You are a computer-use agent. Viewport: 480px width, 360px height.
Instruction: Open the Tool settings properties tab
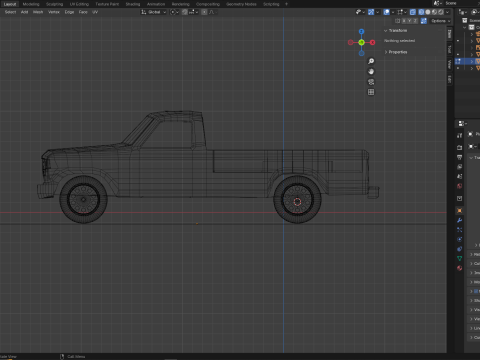(459, 135)
